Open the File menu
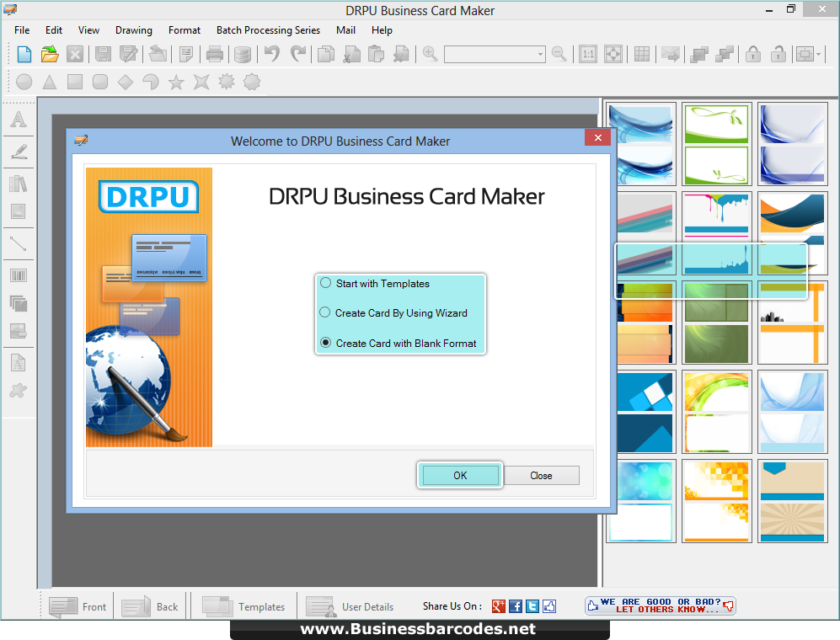Screen dimensions: 840x640 [22, 30]
